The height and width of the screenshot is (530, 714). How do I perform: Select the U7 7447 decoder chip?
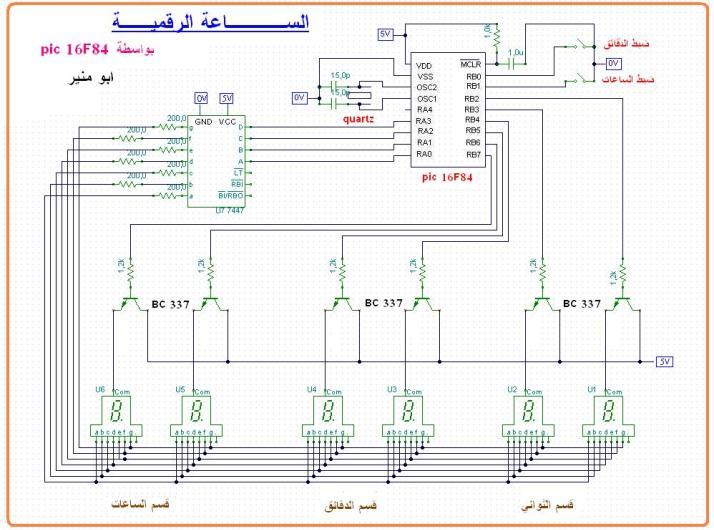221,160
